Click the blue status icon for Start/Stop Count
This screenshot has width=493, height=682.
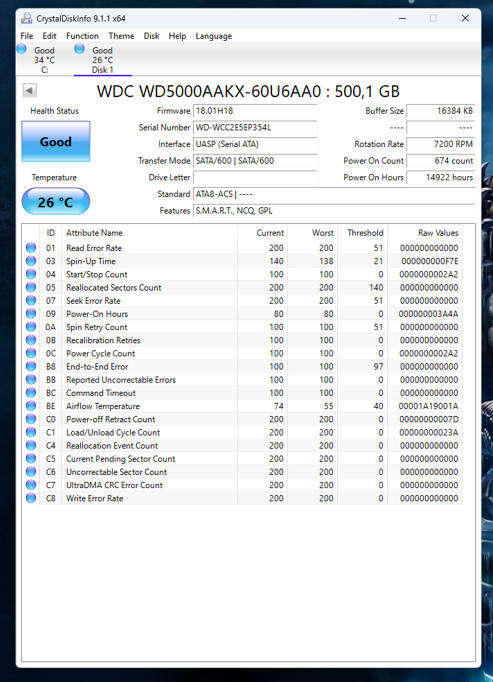click(31, 274)
